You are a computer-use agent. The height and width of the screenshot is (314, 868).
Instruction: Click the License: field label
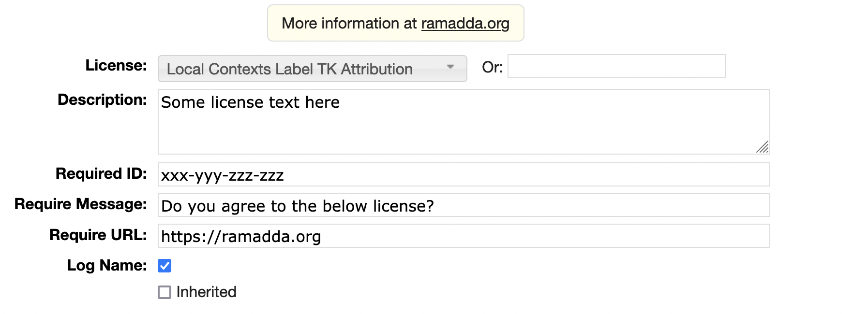click(116, 66)
